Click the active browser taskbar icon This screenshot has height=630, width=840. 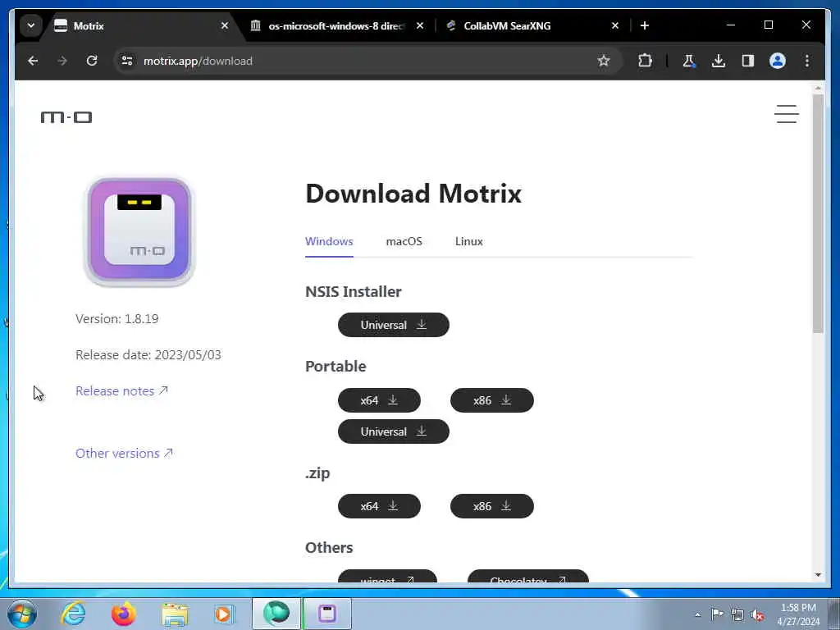tap(276, 614)
